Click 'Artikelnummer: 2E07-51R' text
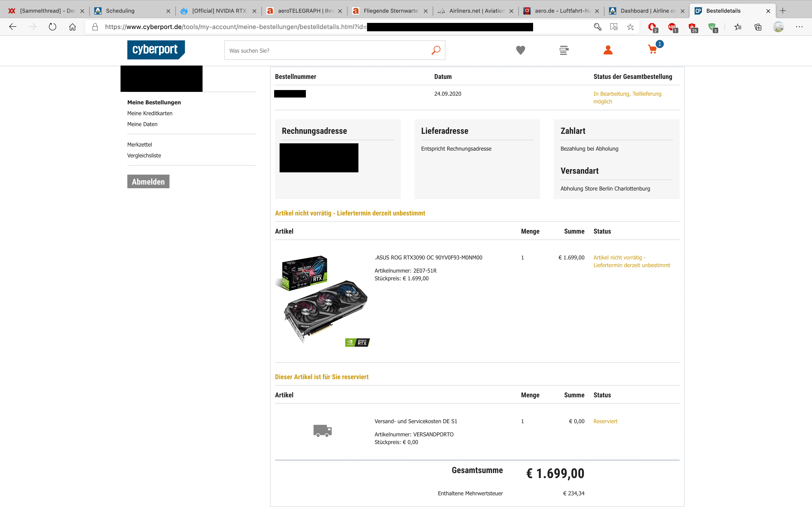The height and width of the screenshot is (508, 812). (405, 271)
